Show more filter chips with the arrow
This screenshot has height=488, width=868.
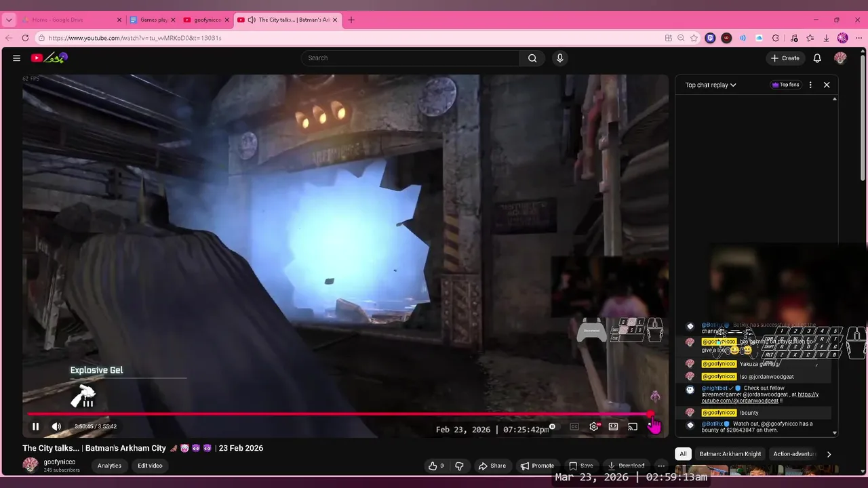point(829,454)
